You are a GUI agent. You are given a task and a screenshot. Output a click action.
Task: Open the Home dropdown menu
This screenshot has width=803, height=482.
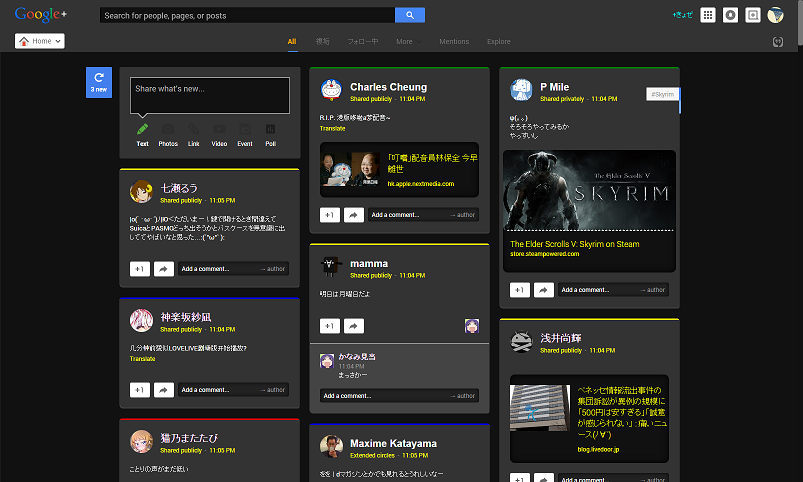39,41
